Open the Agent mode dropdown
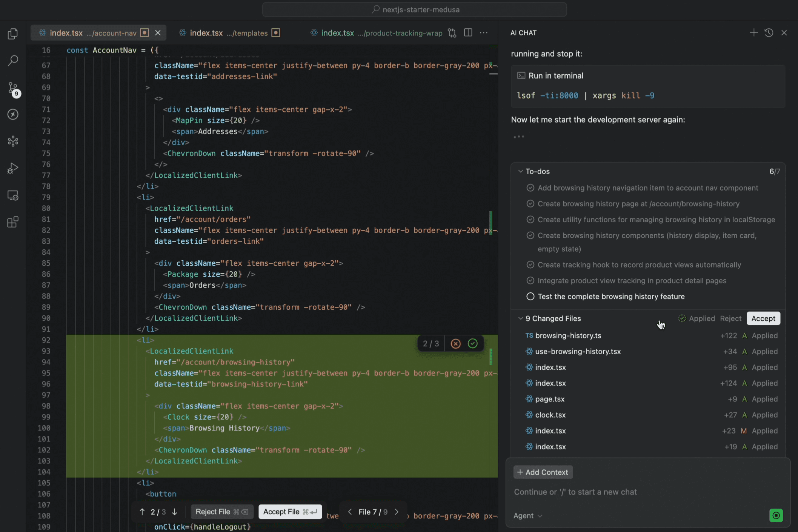The width and height of the screenshot is (798, 532). coord(527,516)
